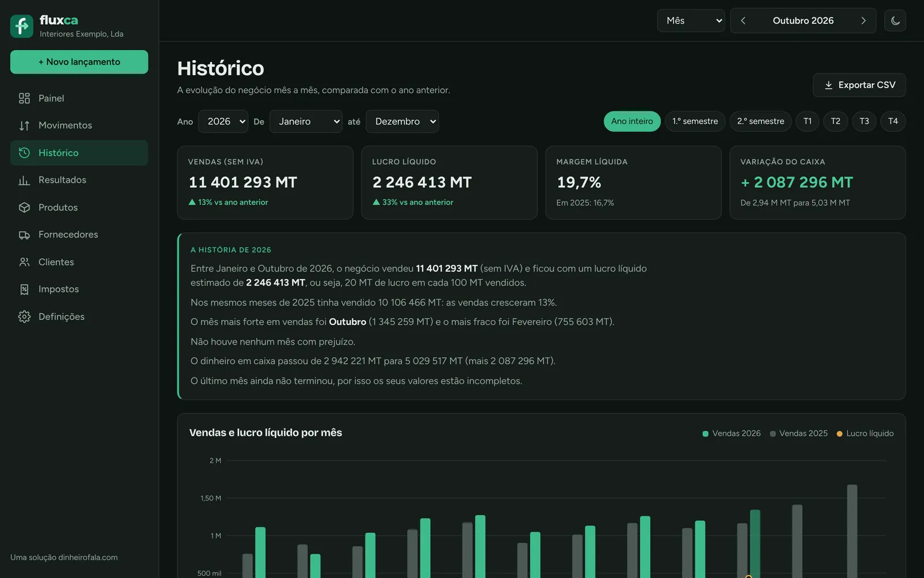The width and height of the screenshot is (924, 578).
Task: Click the Movimentos arrows icon
Action: coord(24,125)
